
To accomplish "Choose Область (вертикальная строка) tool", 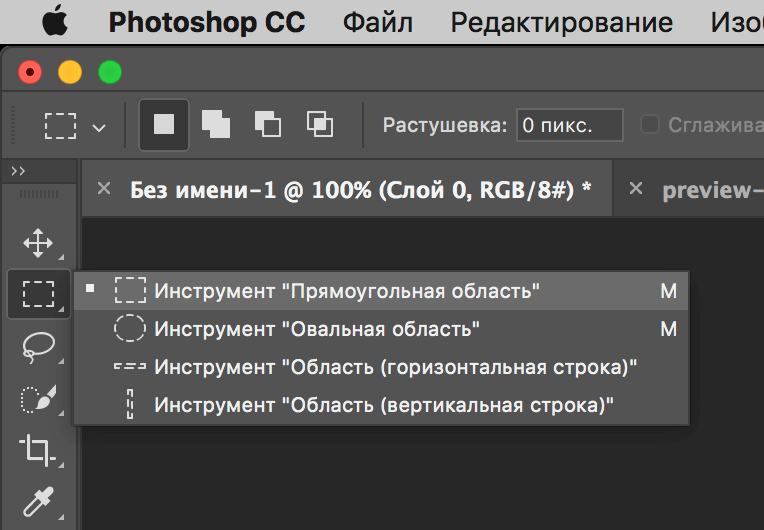I will (x=381, y=405).
